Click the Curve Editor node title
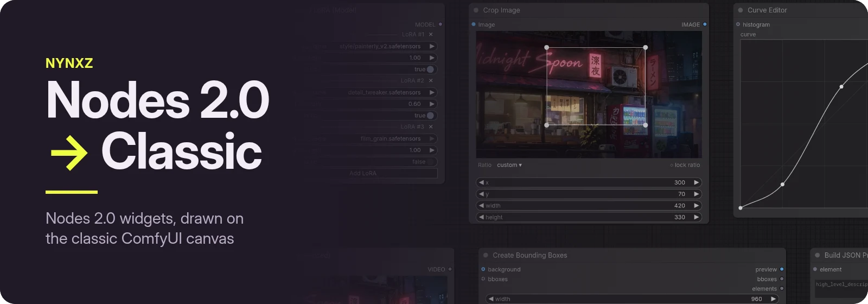 [x=767, y=10]
